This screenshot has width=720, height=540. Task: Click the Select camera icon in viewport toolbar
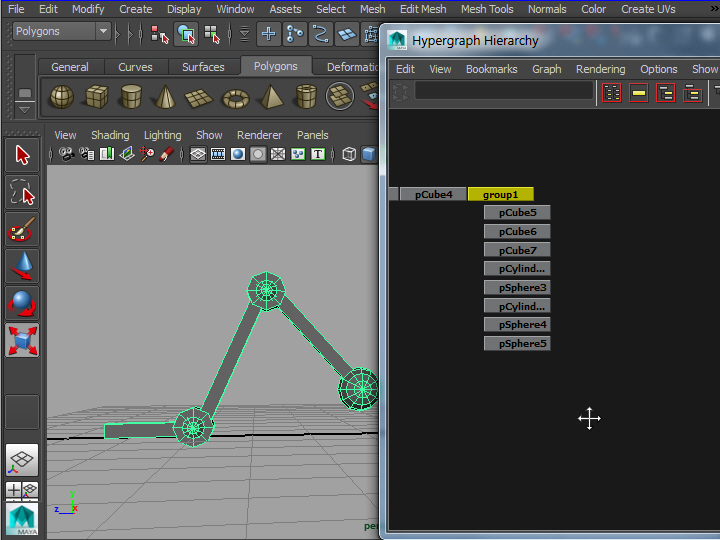[67, 154]
